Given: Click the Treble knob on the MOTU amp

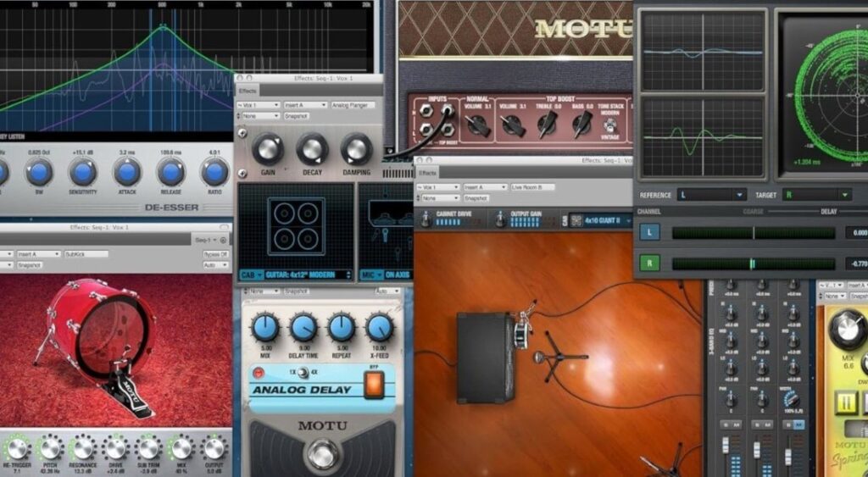Looking at the screenshot, I should 548,125.
